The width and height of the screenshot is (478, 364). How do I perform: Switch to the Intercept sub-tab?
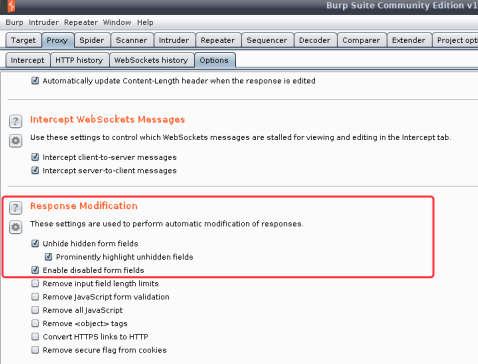[x=28, y=60]
